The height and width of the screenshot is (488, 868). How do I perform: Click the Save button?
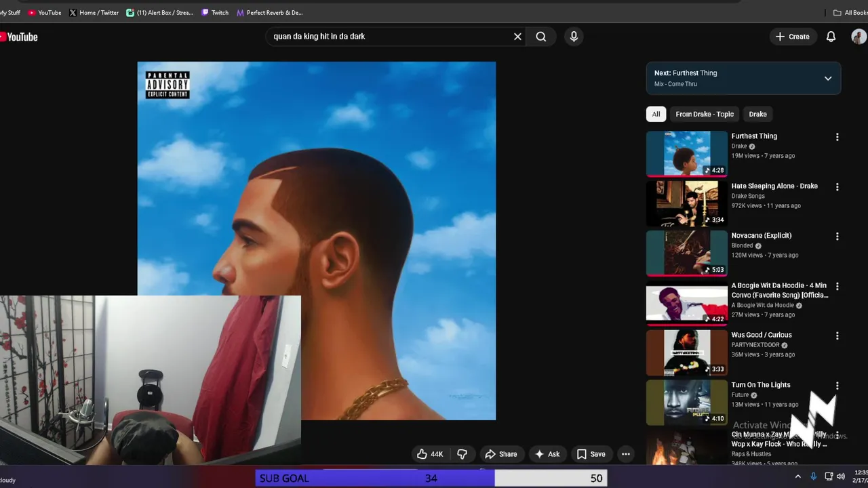click(591, 454)
